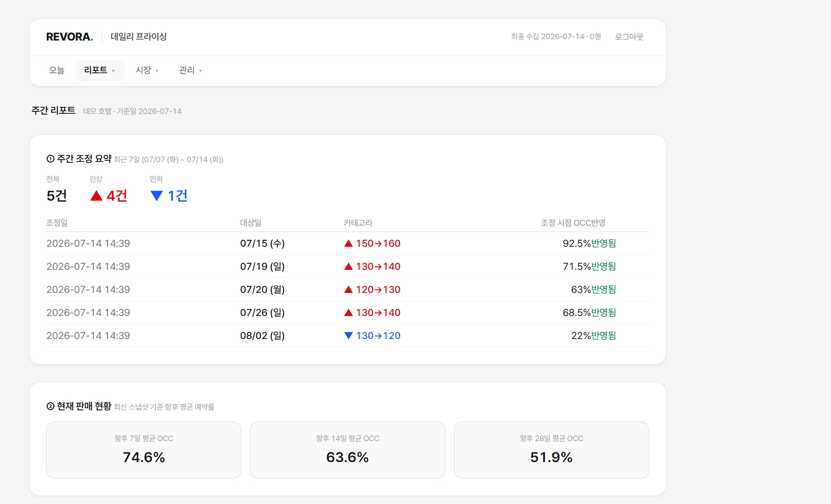
Task: Click the 92.5% OCC value
Action: pos(576,243)
